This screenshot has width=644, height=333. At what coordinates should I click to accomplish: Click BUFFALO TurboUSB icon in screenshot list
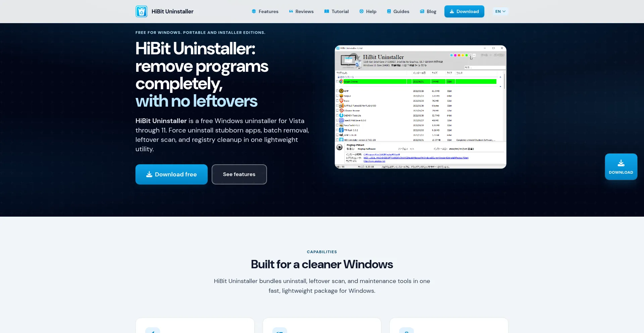click(341, 106)
